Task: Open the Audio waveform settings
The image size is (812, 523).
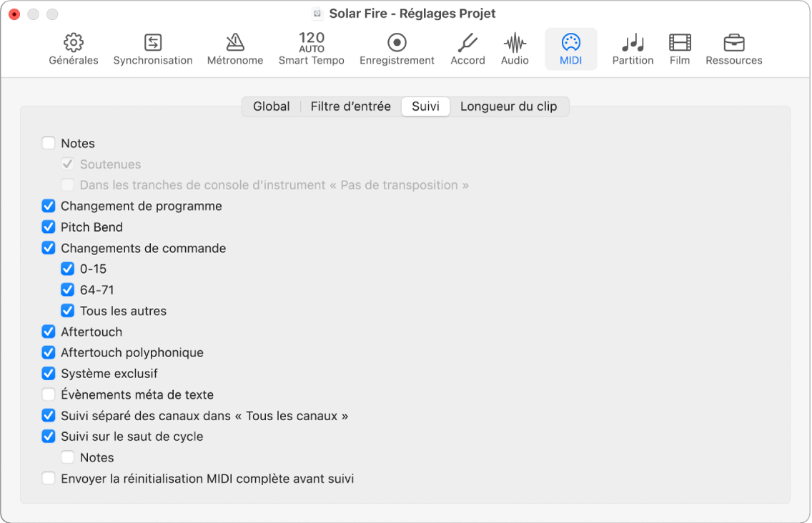Action: click(515, 43)
